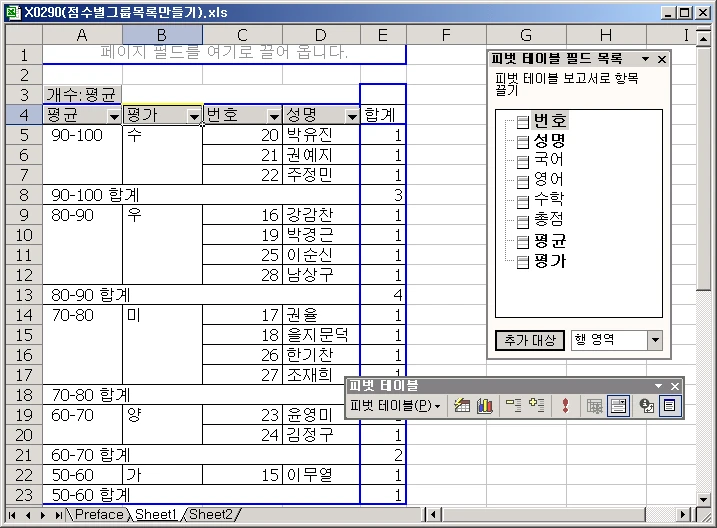Click the Format Report icon in PivotTable toolbar
The width and height of the screenshot is (717, 528).
(x=462, y=405)
